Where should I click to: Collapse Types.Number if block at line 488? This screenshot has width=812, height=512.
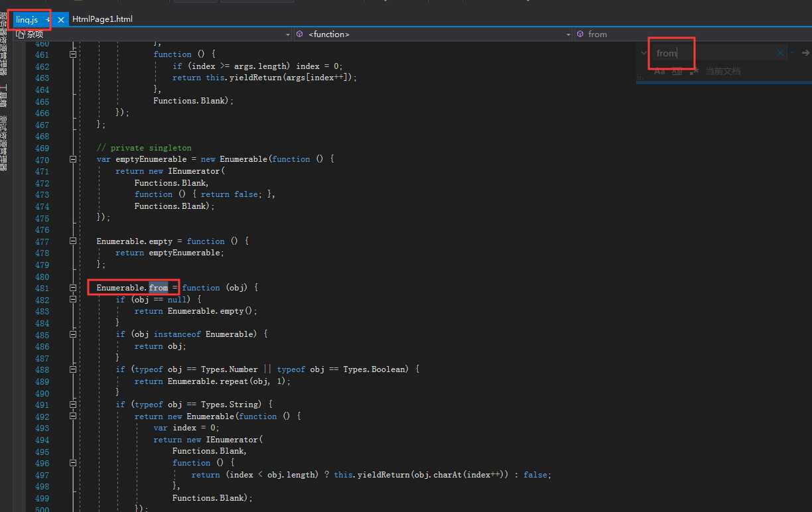point(73,369)
